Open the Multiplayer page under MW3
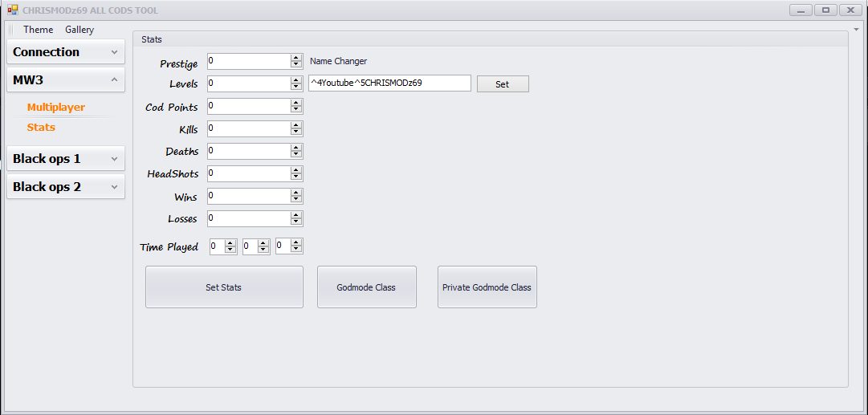Image resolution: width=868 pixels, height=415 pixels. (x=56, y=108)
